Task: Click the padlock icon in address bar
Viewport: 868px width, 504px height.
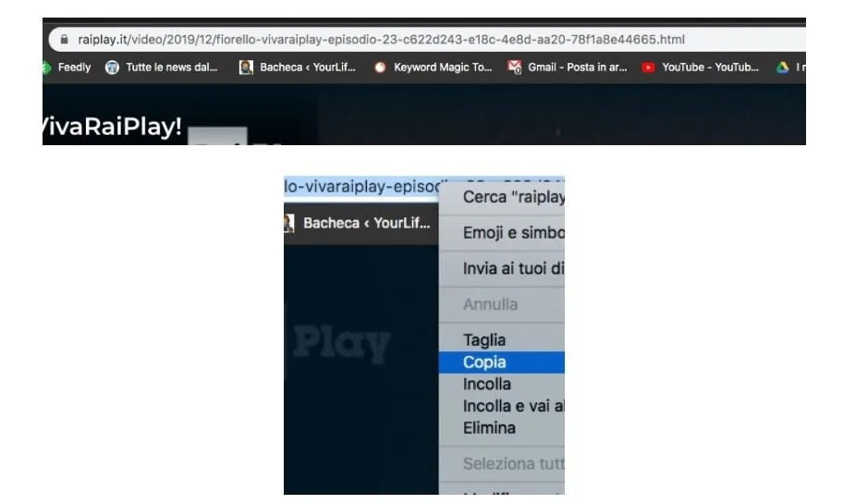Action: [64, 40]
